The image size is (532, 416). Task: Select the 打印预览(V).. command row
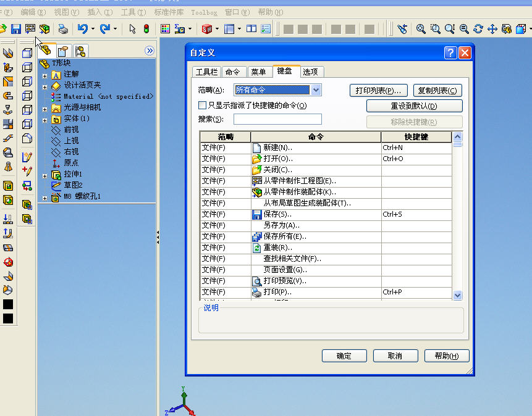(x=326, y=281)
